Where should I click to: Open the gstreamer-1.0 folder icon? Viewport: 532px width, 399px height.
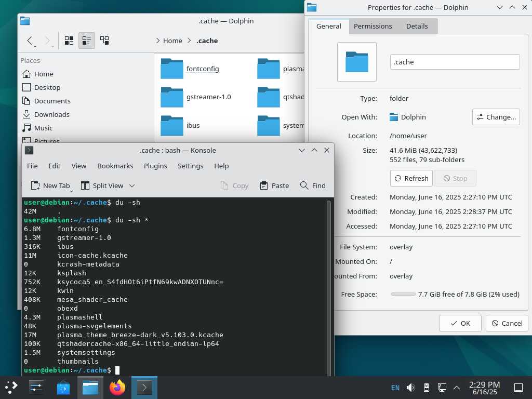pyautogui.click(x=171, y=97)
